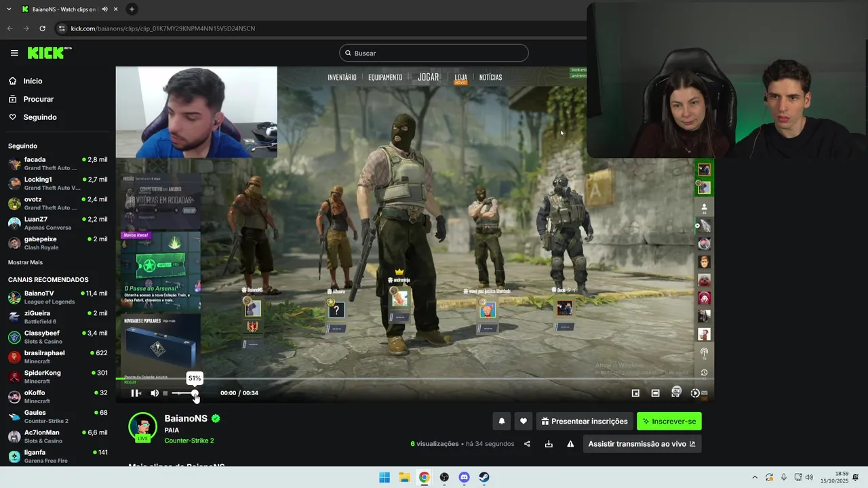The image size is (868, 488).
Task: Go to Início in the sidebar
Action: tap(33, 81)
